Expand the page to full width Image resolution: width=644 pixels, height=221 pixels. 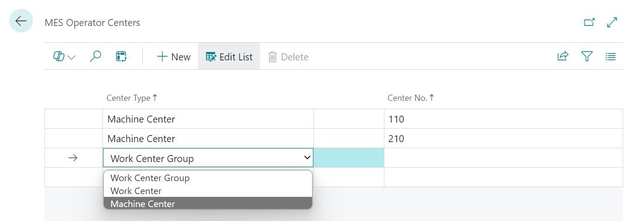click(x=612, y=22)
